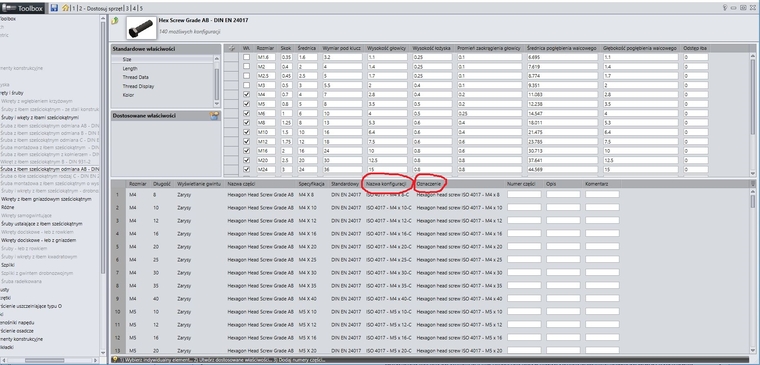760x365 pixels.
Task: Enable the M2.5 size checkbox
Action: [247, 76]
